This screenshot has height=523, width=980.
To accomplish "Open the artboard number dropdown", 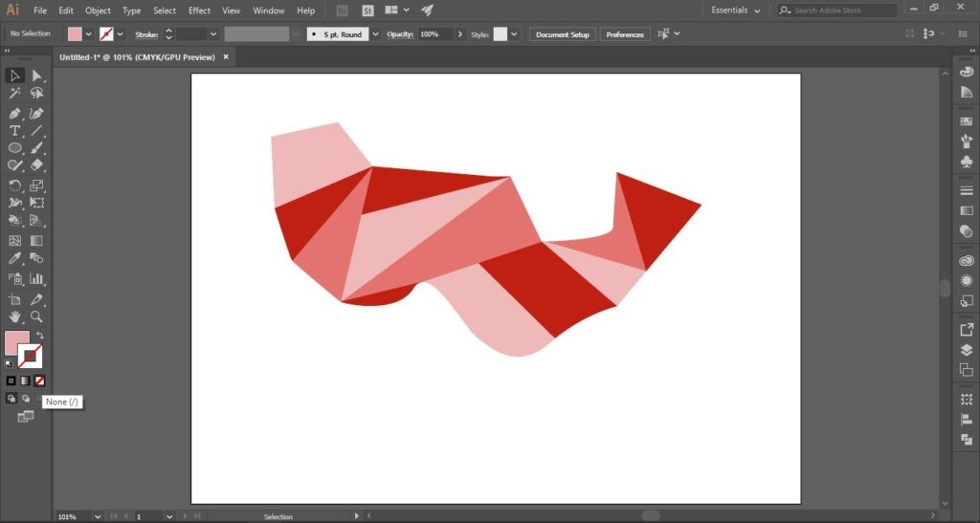I will coord(168,516).
